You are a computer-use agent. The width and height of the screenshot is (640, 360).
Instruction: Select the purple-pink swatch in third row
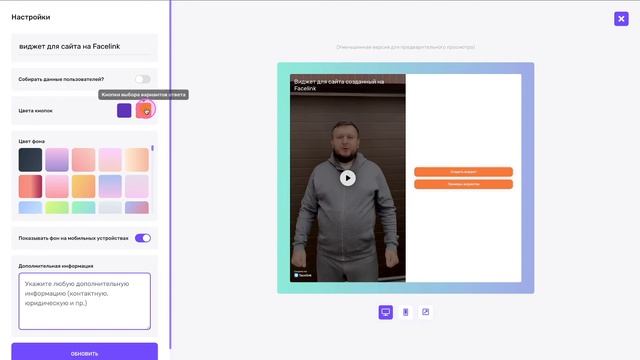coord(137,207)
